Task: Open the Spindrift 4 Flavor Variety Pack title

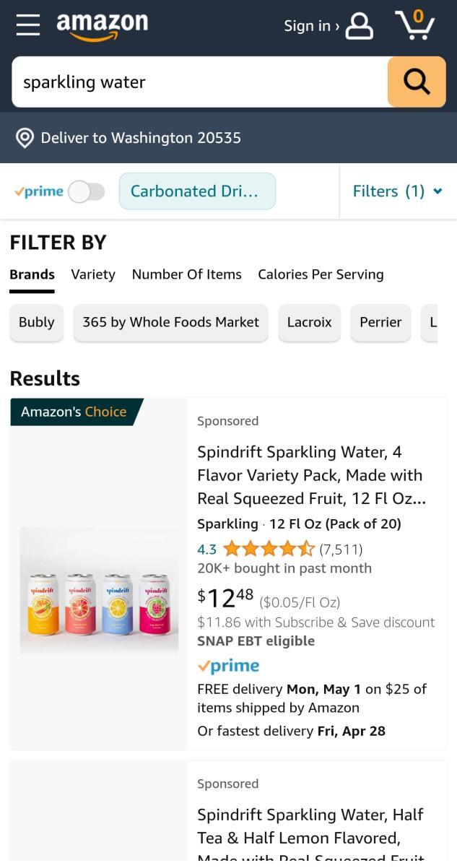Action: click(x=310, y=475)
